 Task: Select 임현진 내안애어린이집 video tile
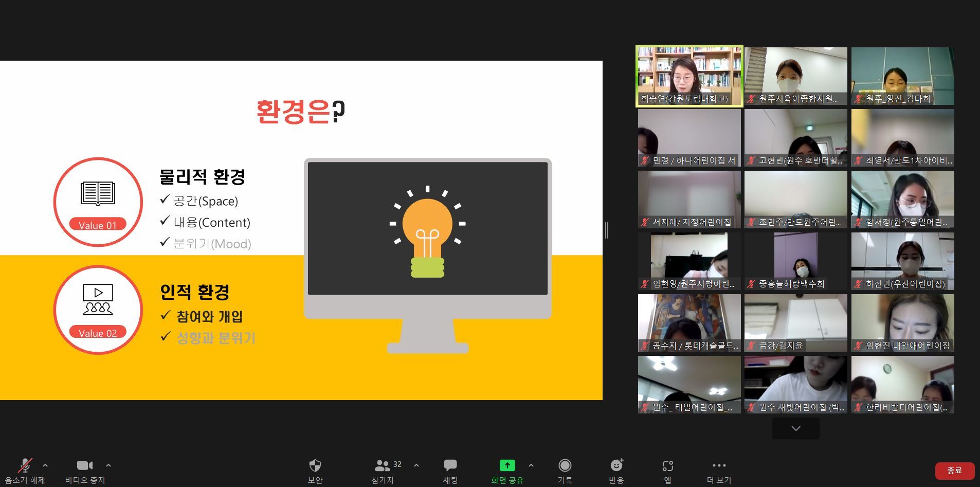point(903,323)
